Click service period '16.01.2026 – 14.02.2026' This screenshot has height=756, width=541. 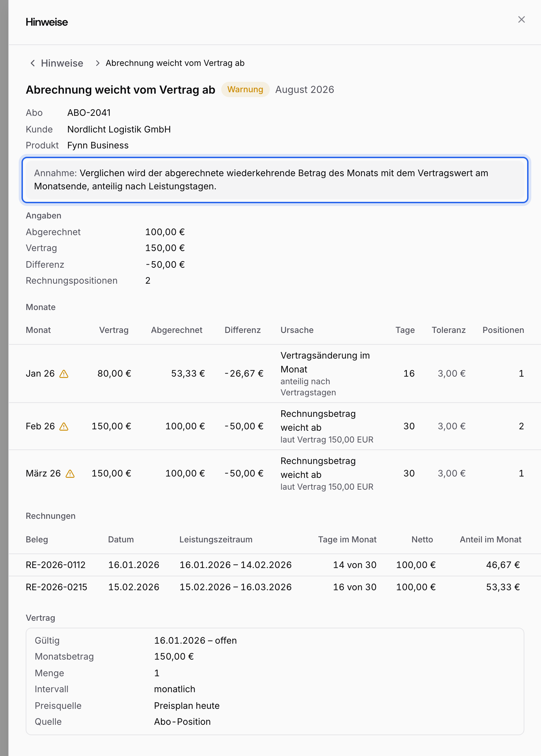coord(235,565)
